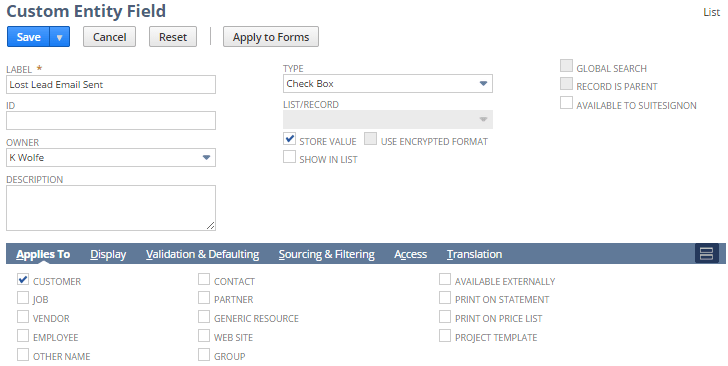Open the Save button dropdown arrow
This screenshot has width=728, height=366.
pyautogui.click(x=60, y=37)
